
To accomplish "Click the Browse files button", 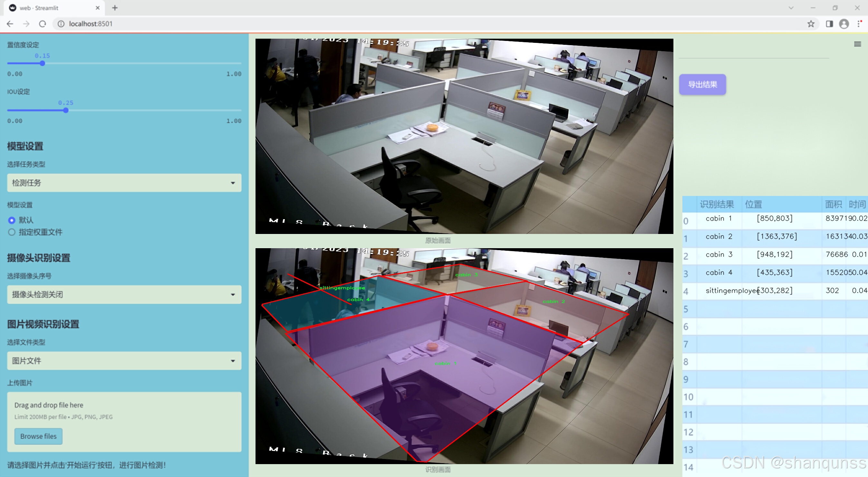I will [38, 436].
